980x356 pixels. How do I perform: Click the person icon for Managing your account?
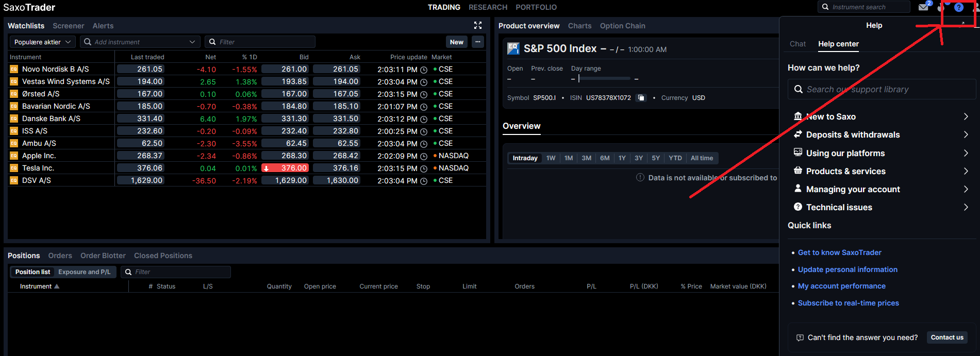[x=798, y=189]
